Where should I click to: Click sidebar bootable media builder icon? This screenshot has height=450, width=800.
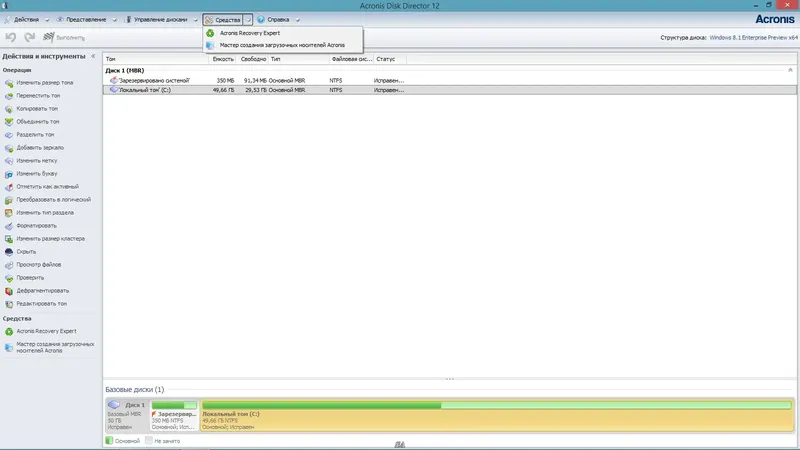click(x=9, y=347)
